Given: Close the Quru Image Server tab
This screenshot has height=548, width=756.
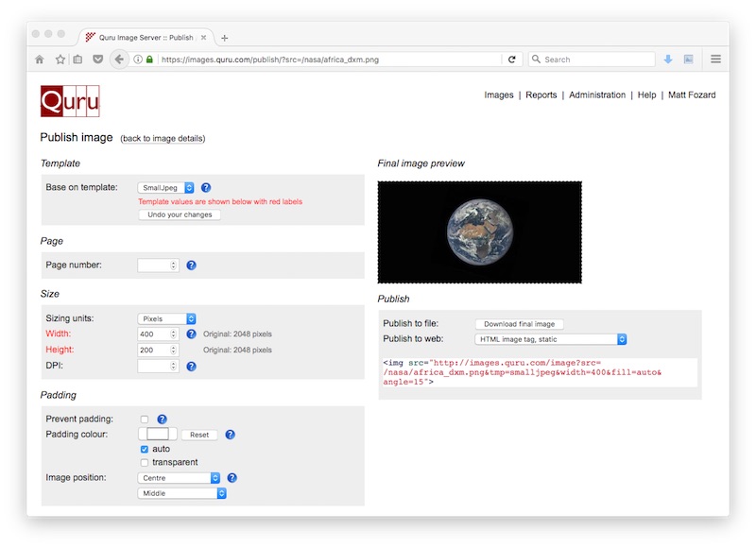Looking at the screenshot, I should [203, 37].
